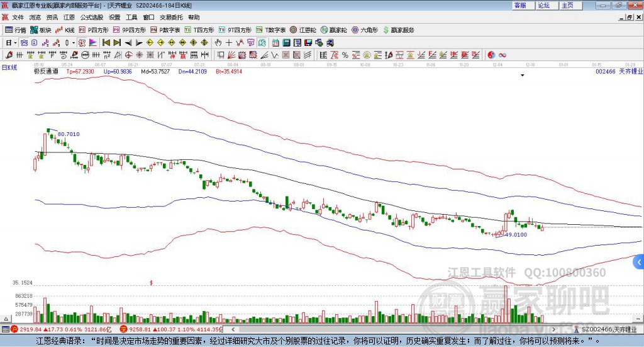Click the 主页 homepage button
Viewport: 644px width, 347px height.
click(x=571, y=5)
